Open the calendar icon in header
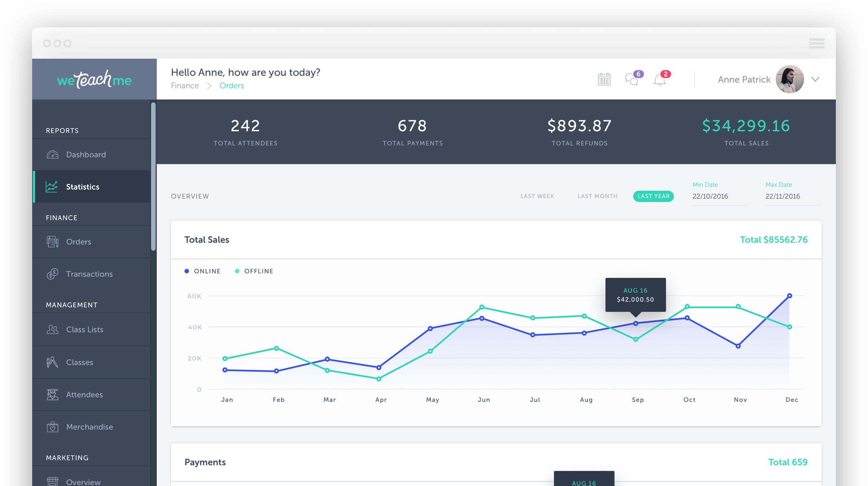 [x=604, y=79]
